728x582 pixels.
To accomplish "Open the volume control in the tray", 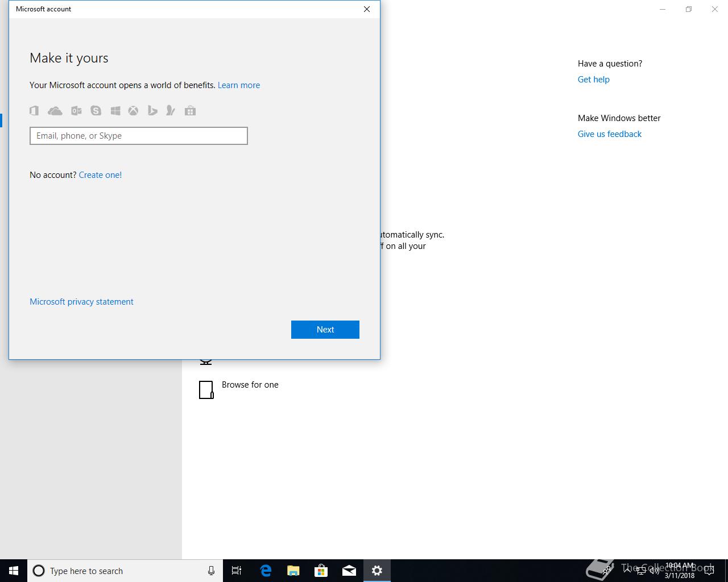I will (655, 570).
